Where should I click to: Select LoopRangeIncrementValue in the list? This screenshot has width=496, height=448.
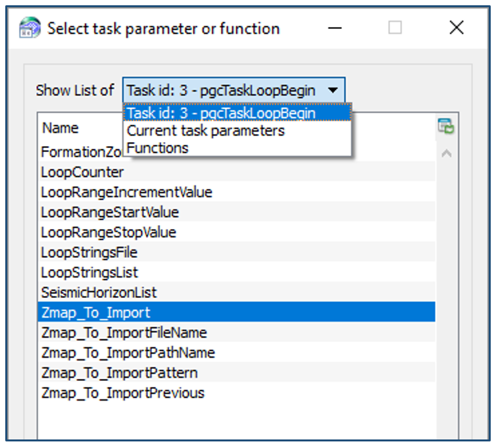tap(126, 193)
